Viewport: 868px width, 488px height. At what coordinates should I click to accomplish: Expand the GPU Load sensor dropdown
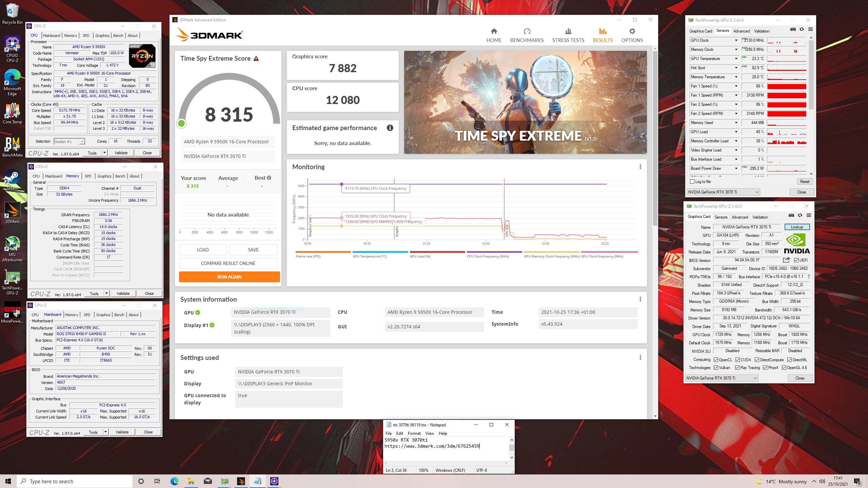tap(736, 132)
